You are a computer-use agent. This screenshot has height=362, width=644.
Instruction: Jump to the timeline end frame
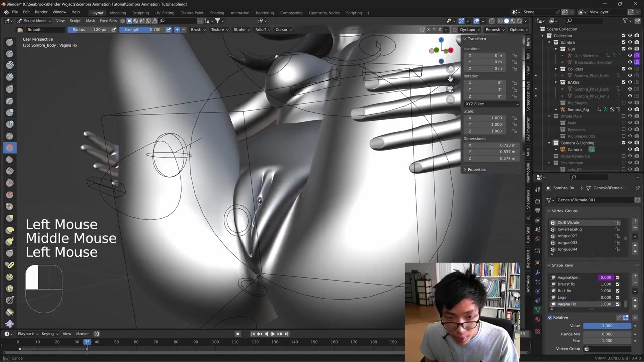click(287, 334)
